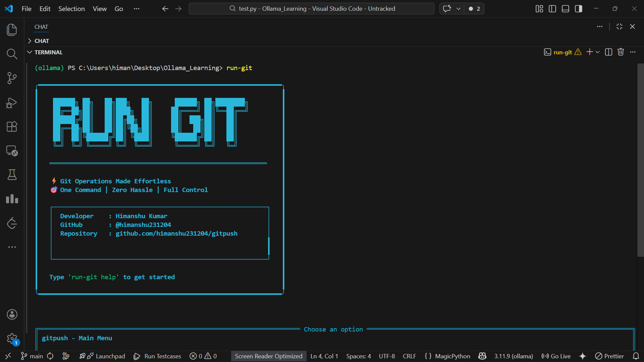Viewport: 644px width, 362px height.
Task: Open the Run and Debug view
Action: point(11,103)
